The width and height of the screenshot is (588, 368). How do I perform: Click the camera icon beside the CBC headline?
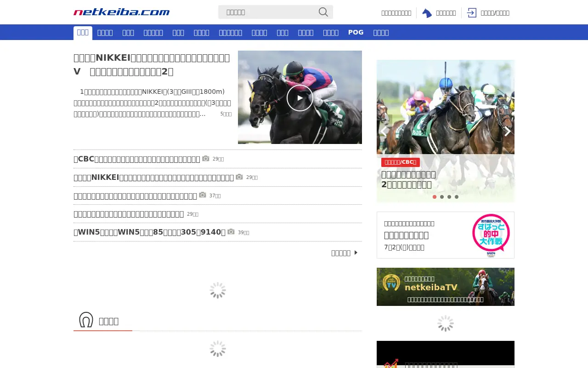206,159
